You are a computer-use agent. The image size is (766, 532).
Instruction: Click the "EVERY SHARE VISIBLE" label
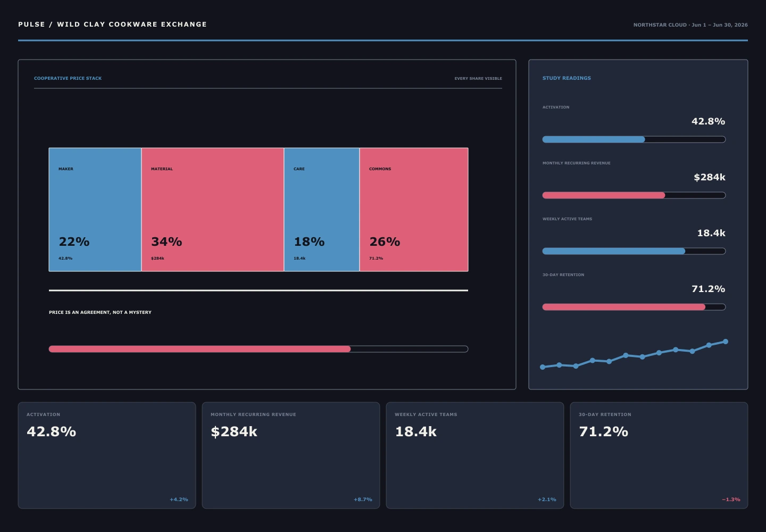pos(478,79)
